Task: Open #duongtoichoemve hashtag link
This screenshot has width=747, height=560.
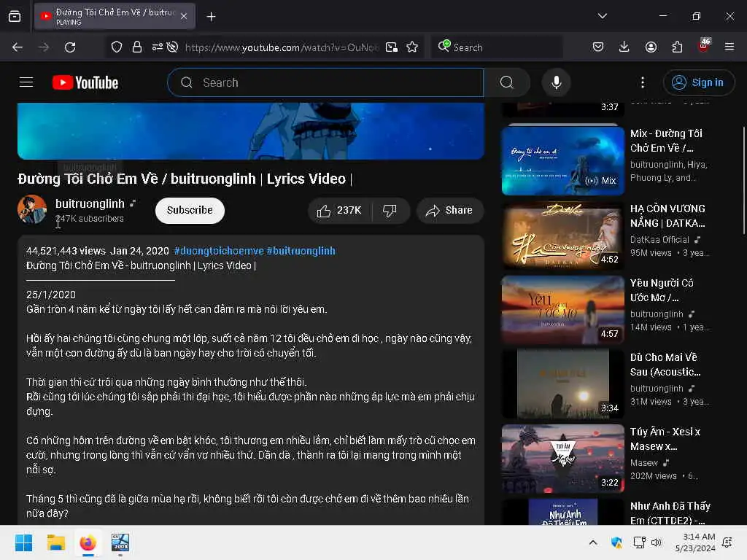Action: pos(219,251)
